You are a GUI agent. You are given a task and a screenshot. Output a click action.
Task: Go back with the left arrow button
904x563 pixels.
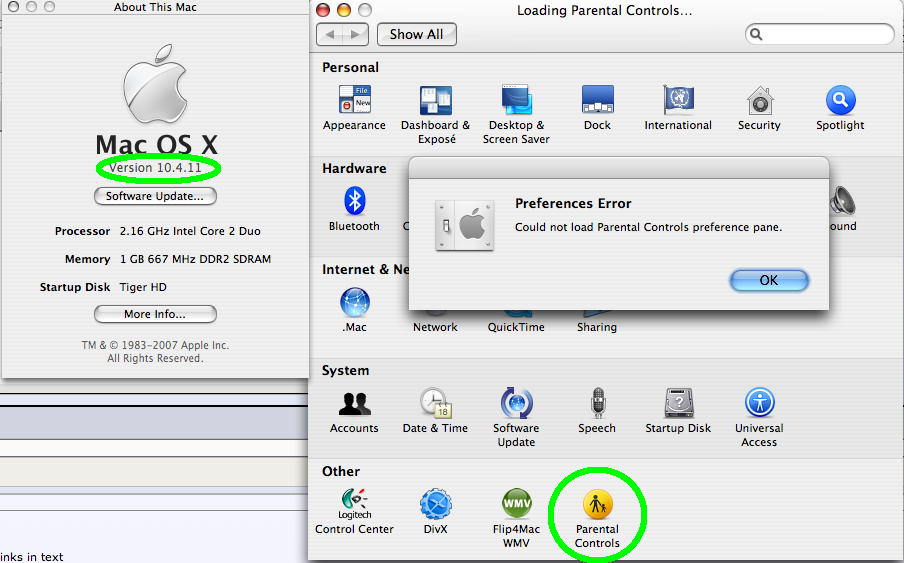pos(329,35)
